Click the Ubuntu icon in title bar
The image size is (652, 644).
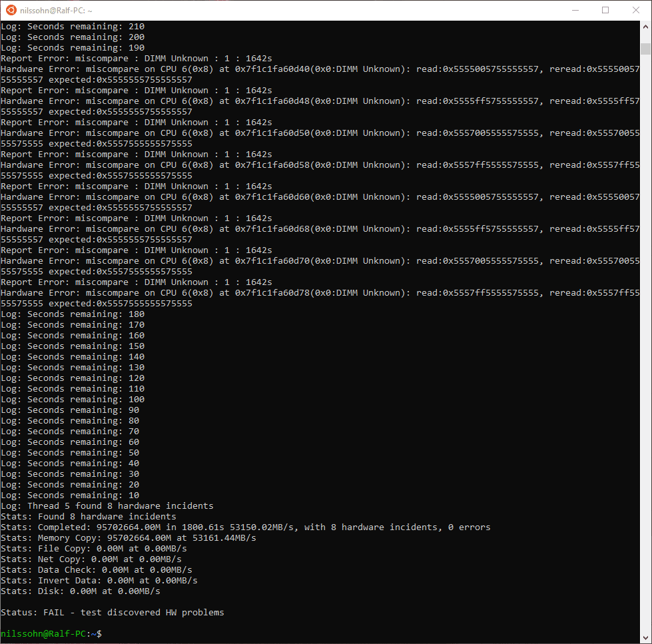tap(11, 11)
